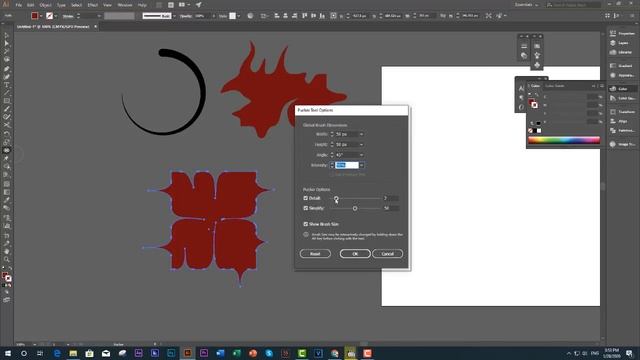The height and width of the screenshot is (360, 640).
Task: Click the GPU/share rocket icon in menu bar
Action: [x=198, y=5]
